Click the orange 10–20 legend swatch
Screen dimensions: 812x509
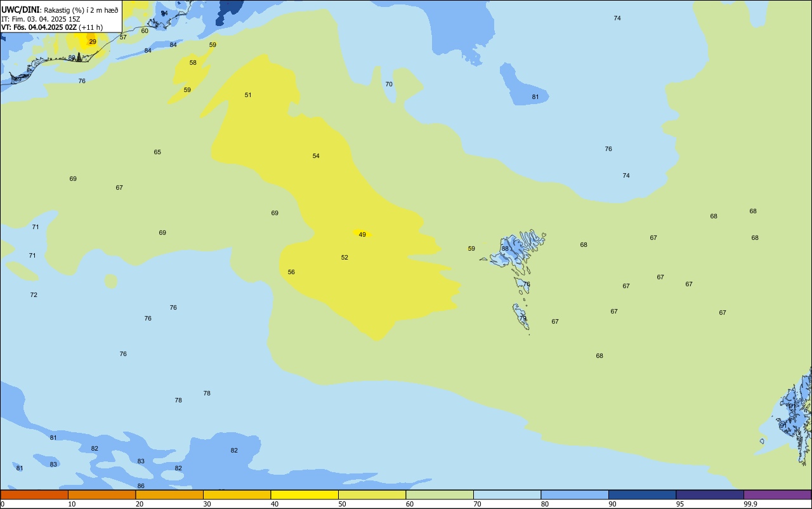point(101,494)
